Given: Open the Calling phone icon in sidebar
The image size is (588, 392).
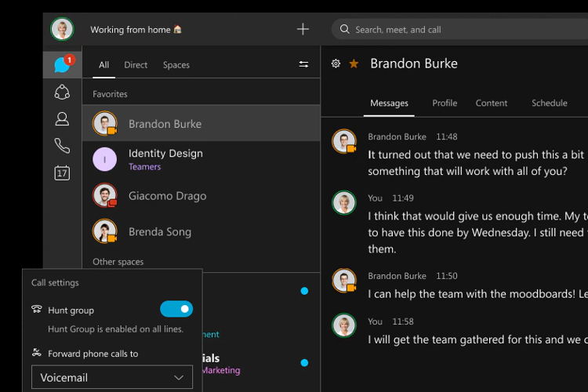Looking at the screenshot, I should click(x=62, y=146).
